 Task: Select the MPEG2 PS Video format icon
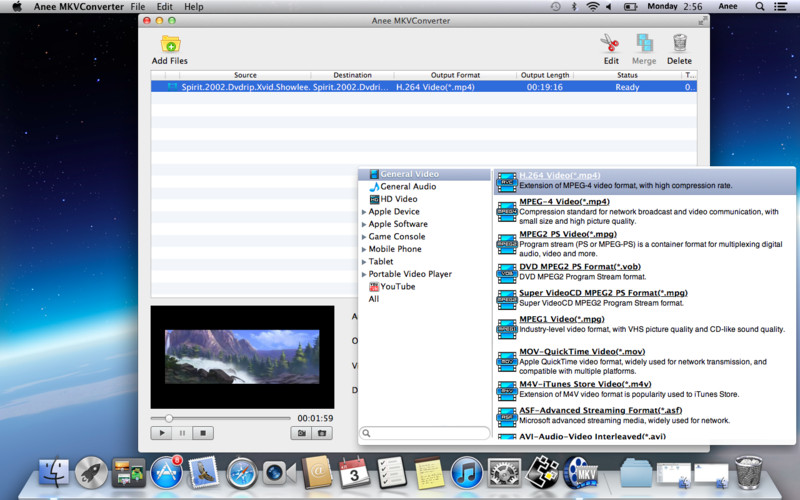tap(507, 244)
